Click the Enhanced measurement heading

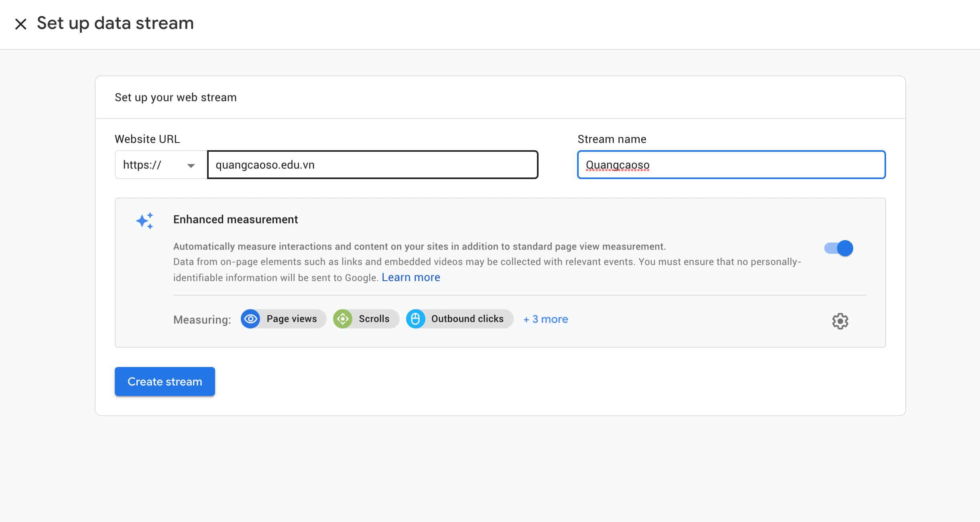(x=236, y=219)
